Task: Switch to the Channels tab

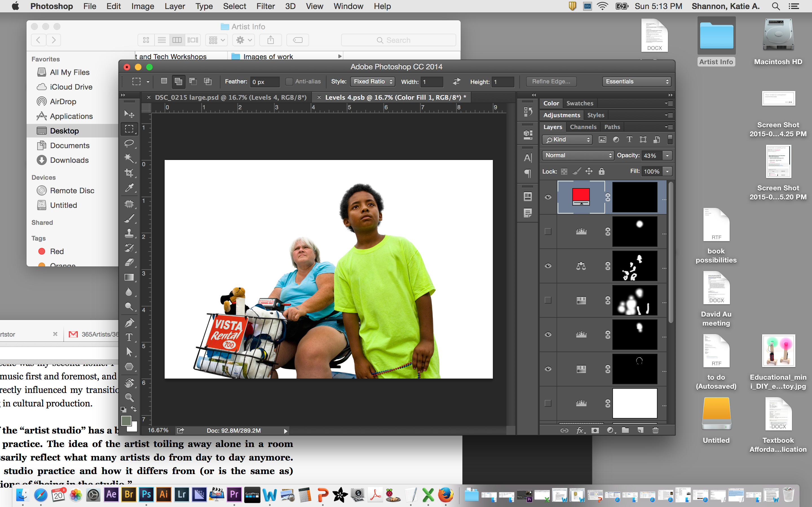Action: pos(583,127)
